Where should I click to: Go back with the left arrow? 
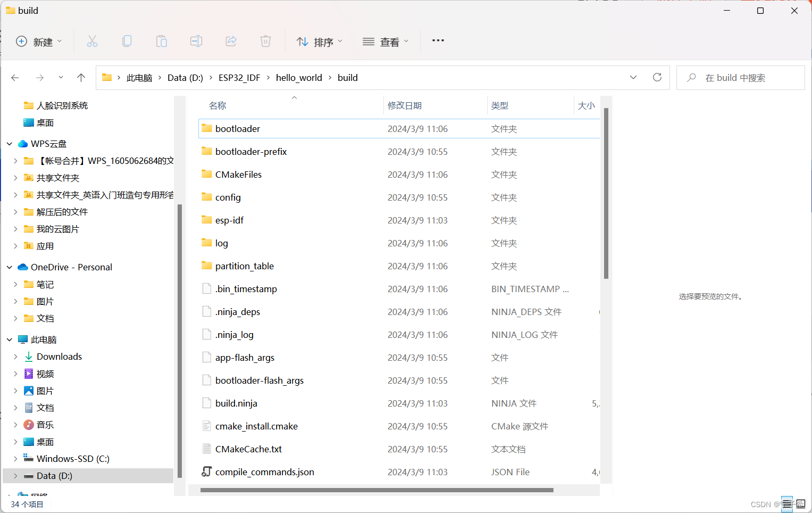click(15, 78)
